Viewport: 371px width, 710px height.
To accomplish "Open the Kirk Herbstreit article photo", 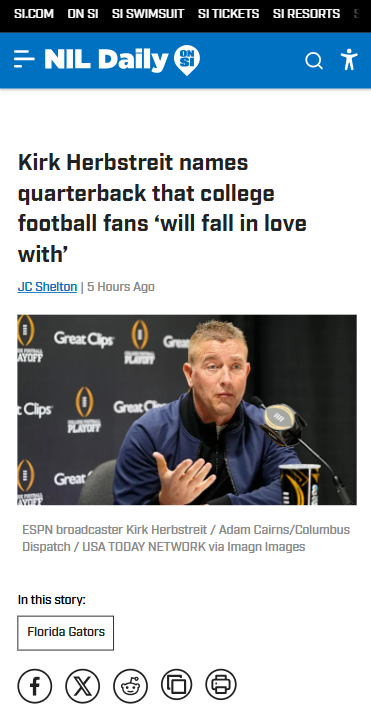I will click(x=187, y=410).
